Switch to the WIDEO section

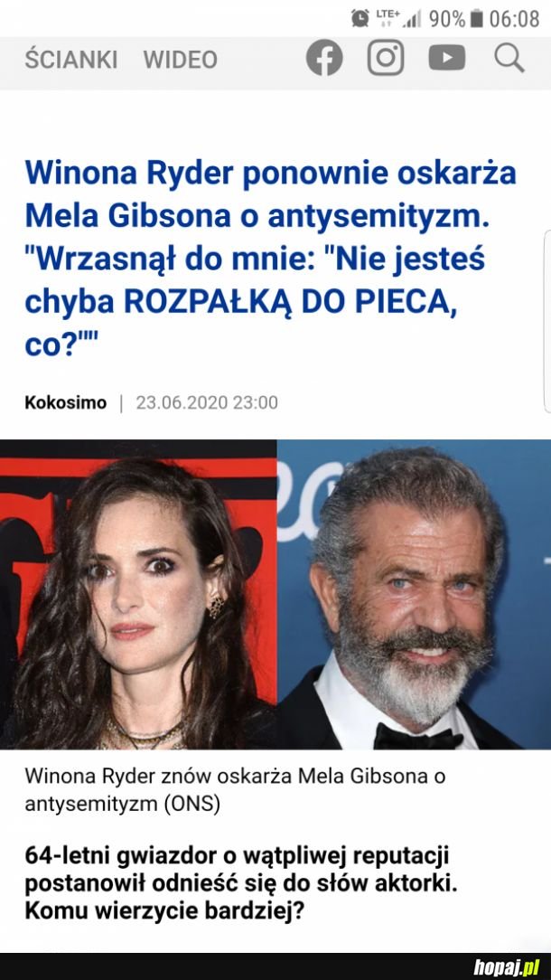181,60
